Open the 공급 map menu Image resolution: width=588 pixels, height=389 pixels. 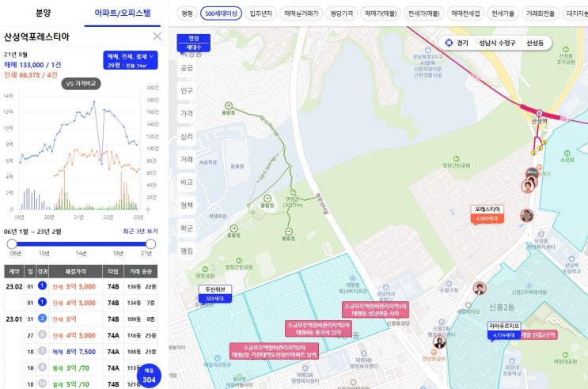coord(187,68)
